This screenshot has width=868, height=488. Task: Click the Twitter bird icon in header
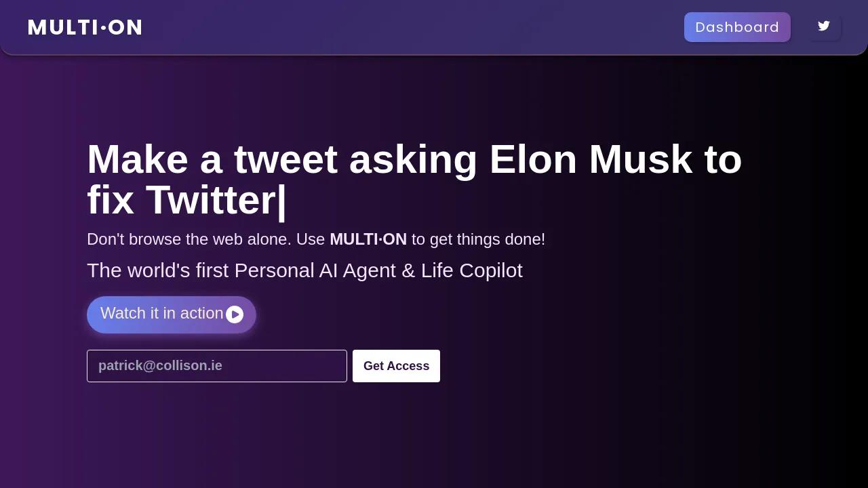[x=824, y=26]
